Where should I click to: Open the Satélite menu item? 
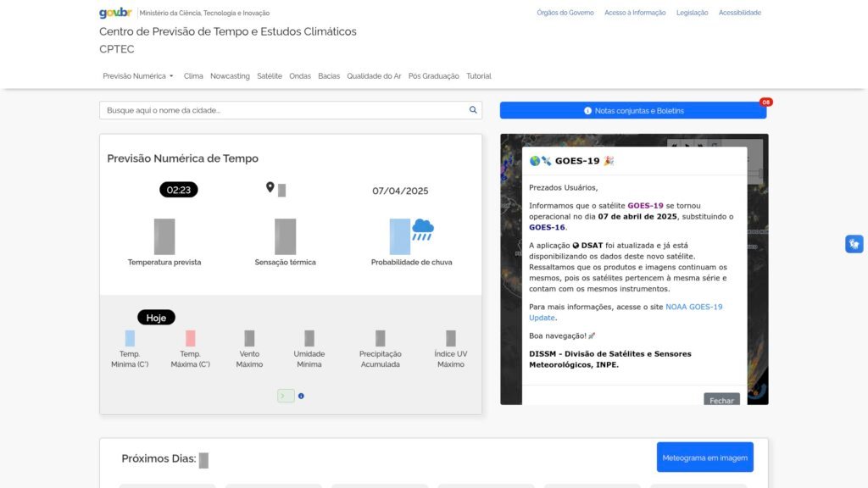(x=270, y=76)
